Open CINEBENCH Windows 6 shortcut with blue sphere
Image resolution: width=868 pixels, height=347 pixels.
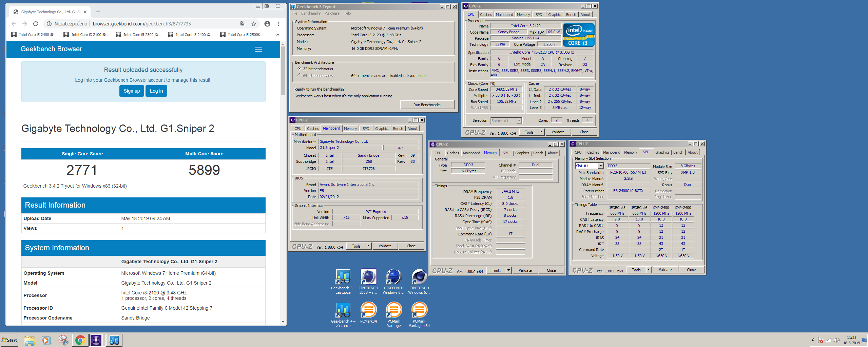click(x=393, y=281)
